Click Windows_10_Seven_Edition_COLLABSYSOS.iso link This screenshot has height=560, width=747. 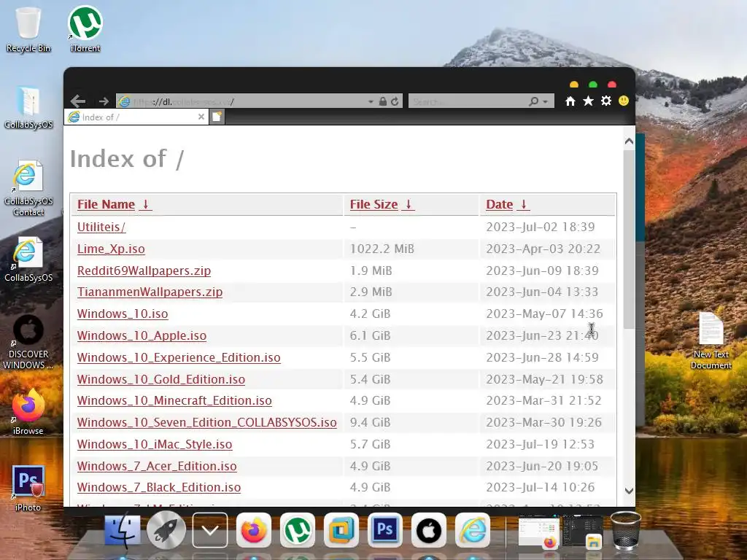(206, 422)
